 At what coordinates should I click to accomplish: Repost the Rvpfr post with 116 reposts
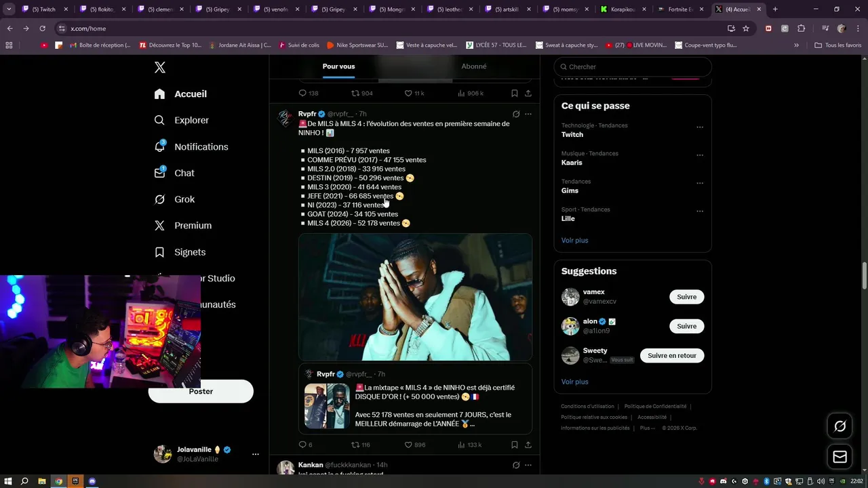(x=361, y=445)
